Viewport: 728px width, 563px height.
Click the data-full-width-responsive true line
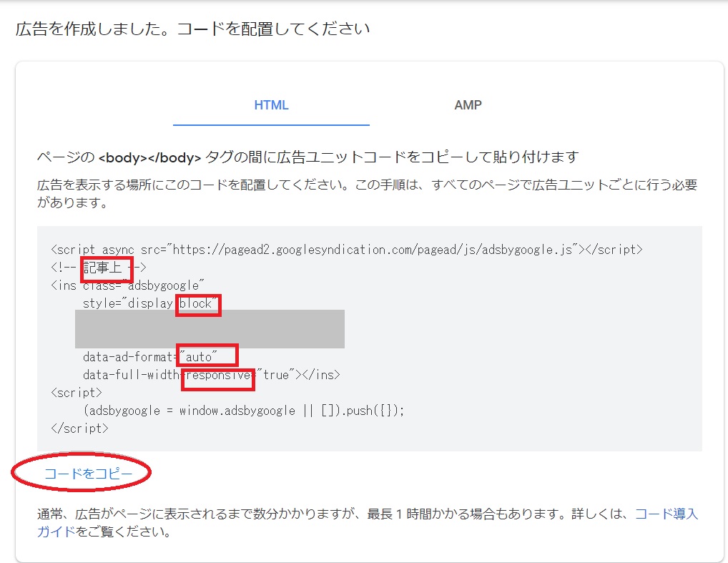pos(211,374)
